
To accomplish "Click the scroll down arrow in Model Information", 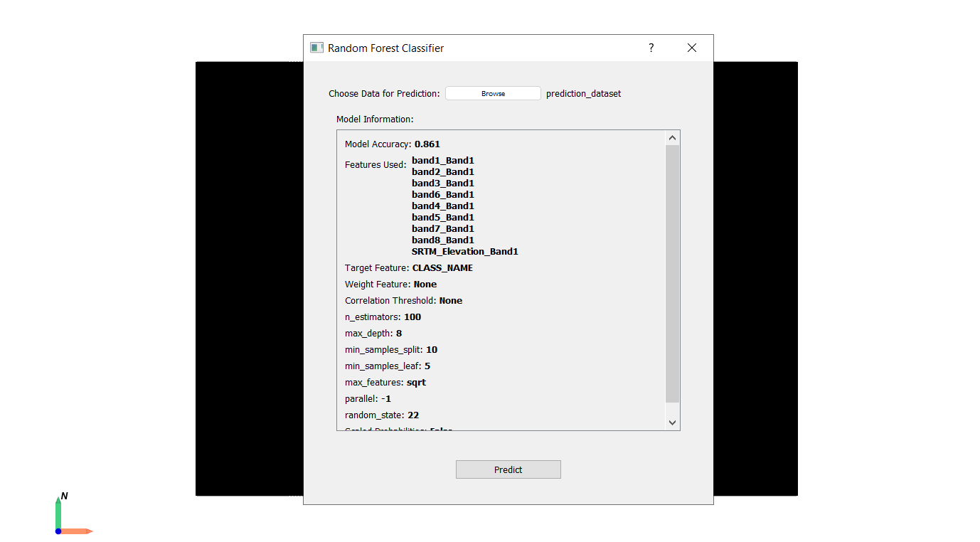I will [x=672, y=423].
